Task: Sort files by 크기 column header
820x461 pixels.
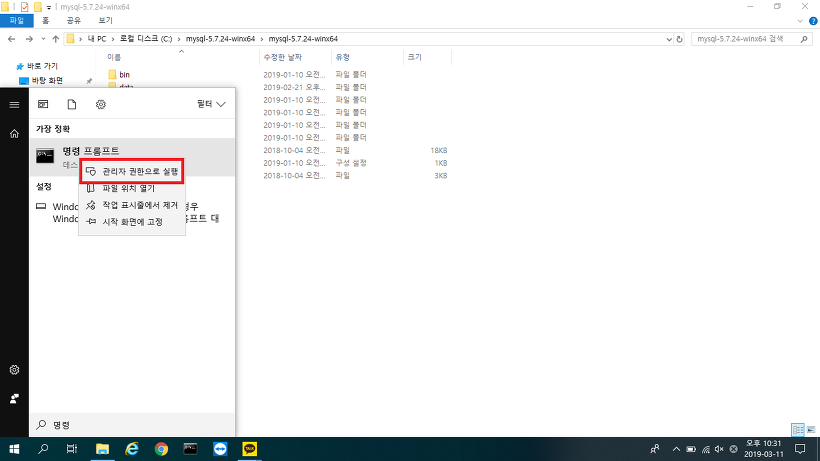Action: 415,57
